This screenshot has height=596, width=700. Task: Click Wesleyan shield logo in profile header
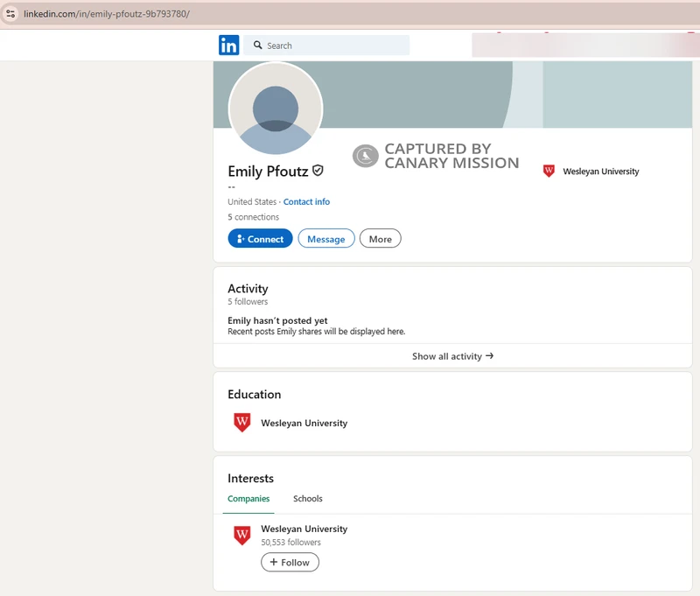click(x=549, y=171)
